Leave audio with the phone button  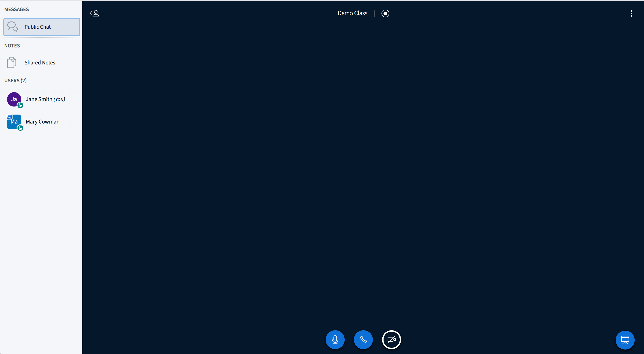coord(363,339)
